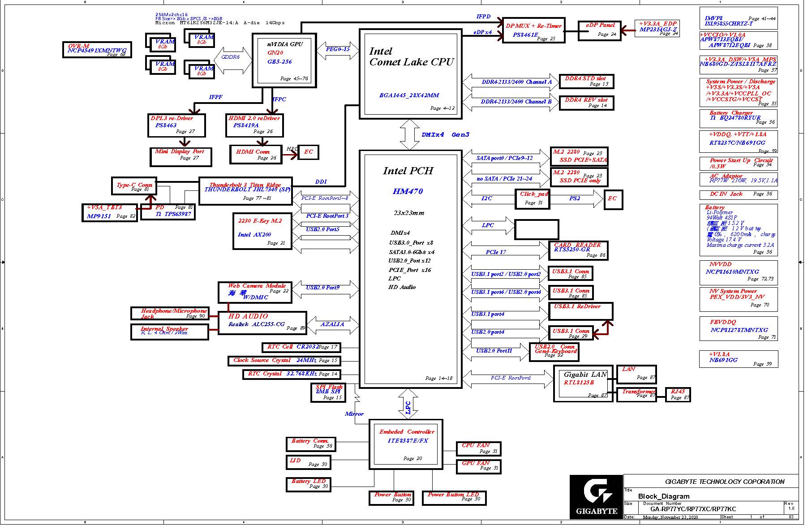Select the USB3.1 Conn Page 29 block

tap(571, 333)
